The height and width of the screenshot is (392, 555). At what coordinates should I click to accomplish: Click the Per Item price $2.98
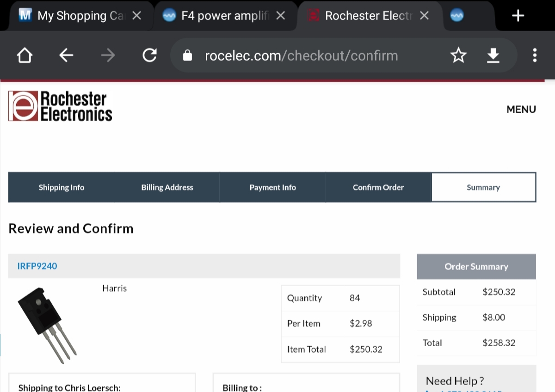[361, 323]
